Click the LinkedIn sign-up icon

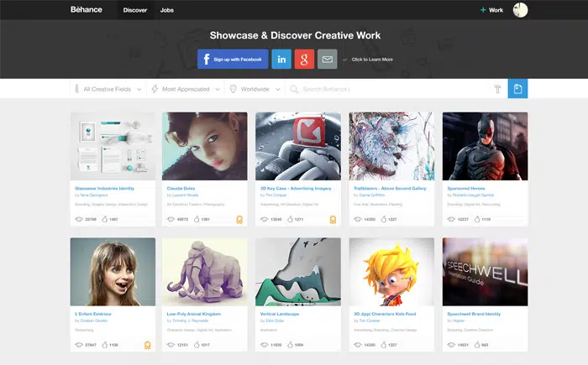(x=281, y=59)
